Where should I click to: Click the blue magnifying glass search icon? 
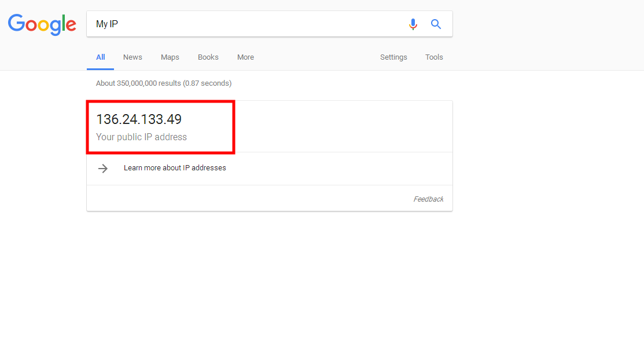click(x=436, y=24)
